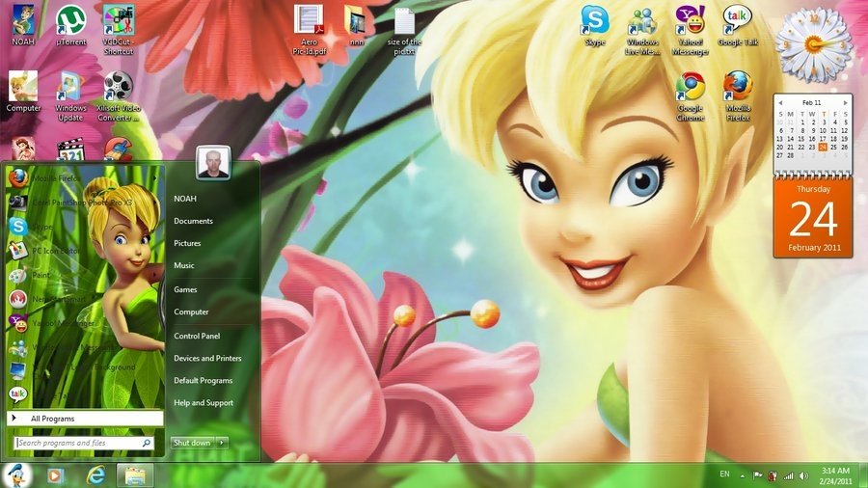Open the Computer icon on the desktop
The height and width of the screenshot is (488, 868).
[x=23, y=92]
